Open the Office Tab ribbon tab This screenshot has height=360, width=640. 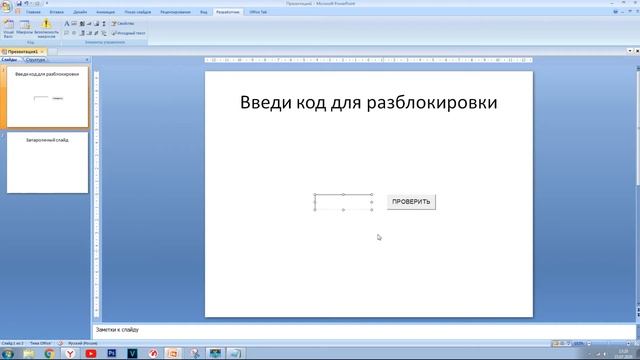[258, 12]
